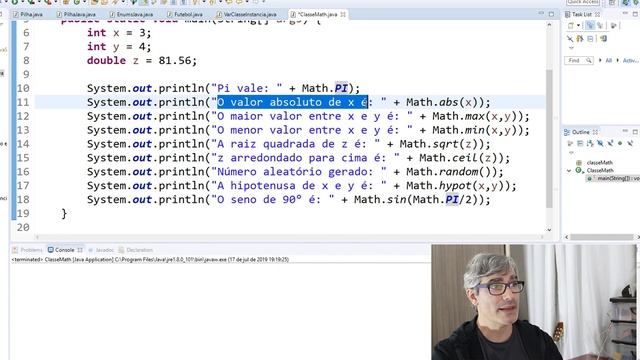Open the Problems view tab

[x=27, y=250]
